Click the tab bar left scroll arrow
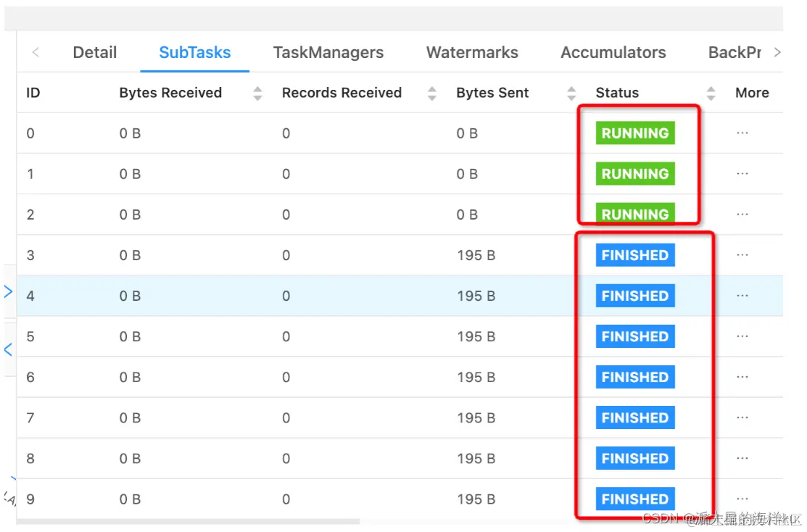The width and height of the screenshot is (807, 532). tap(36, 52)
